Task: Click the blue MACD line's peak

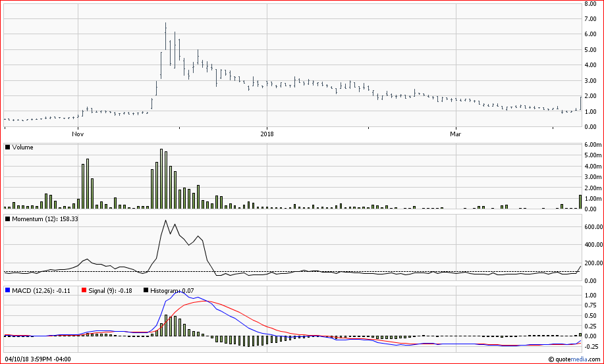Action: coord(180,292)
